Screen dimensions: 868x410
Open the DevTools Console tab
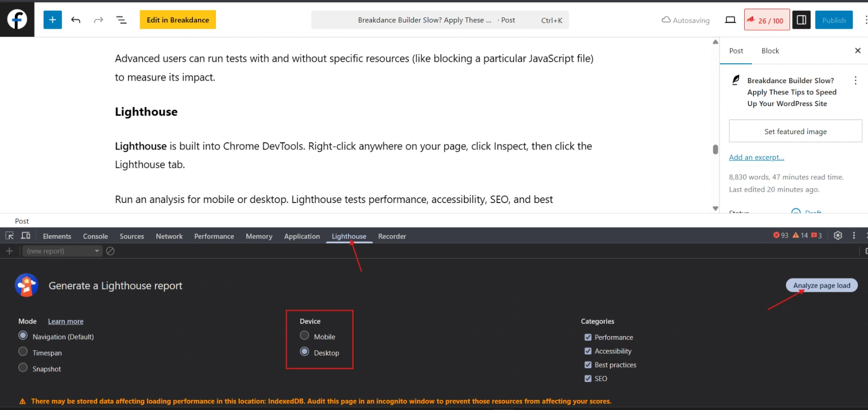click(x=95, y=236)
